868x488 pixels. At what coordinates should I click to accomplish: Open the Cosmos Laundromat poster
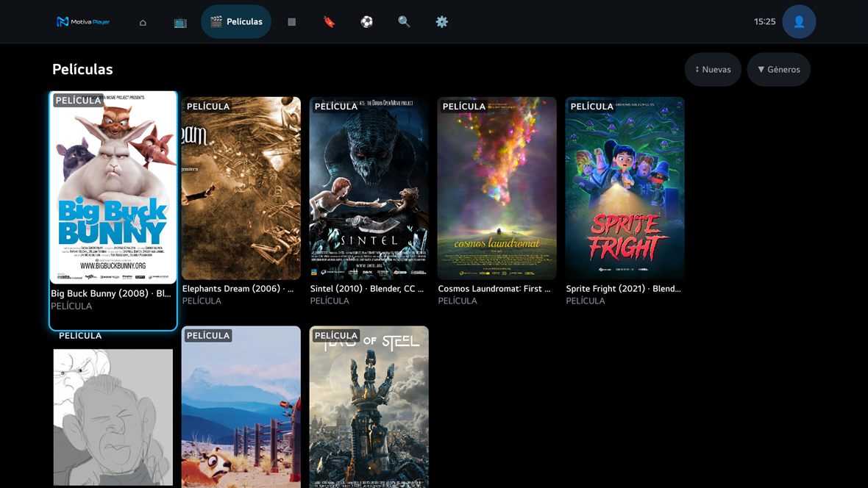click(x=497, y=188)
